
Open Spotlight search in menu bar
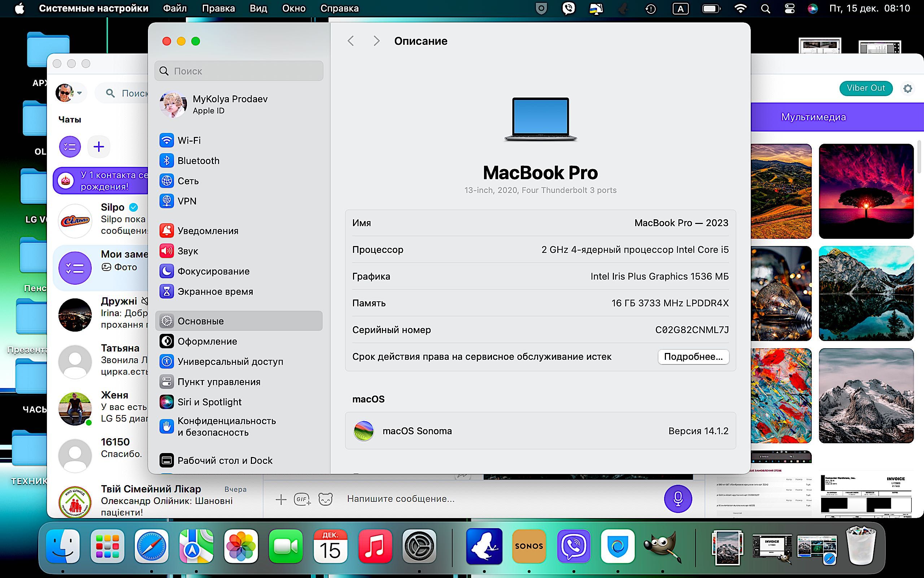tap(765, 8)
